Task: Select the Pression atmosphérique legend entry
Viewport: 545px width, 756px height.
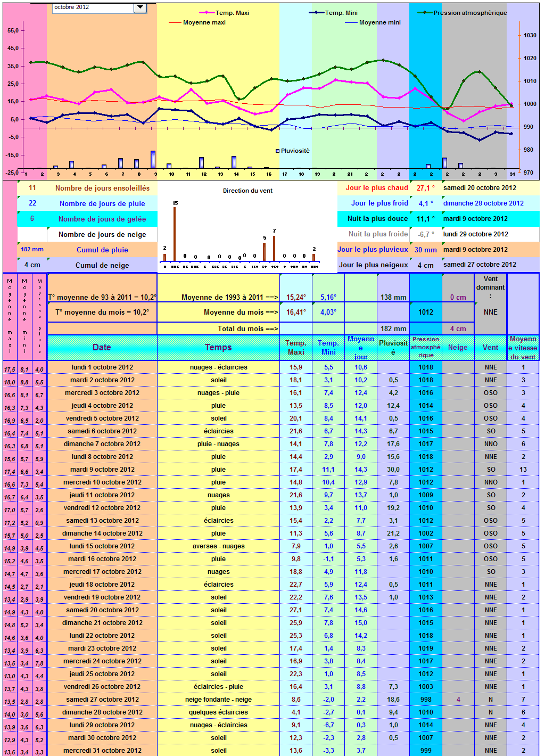Action: tap(463, 13)
